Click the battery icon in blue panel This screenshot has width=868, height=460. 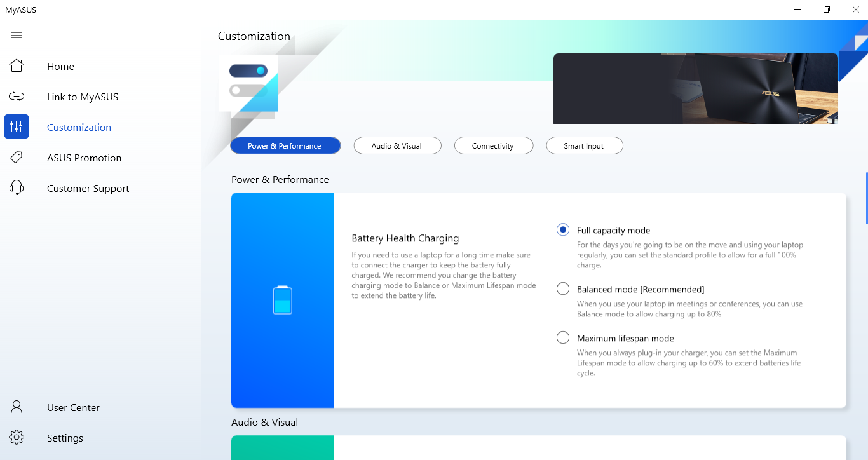282,300
